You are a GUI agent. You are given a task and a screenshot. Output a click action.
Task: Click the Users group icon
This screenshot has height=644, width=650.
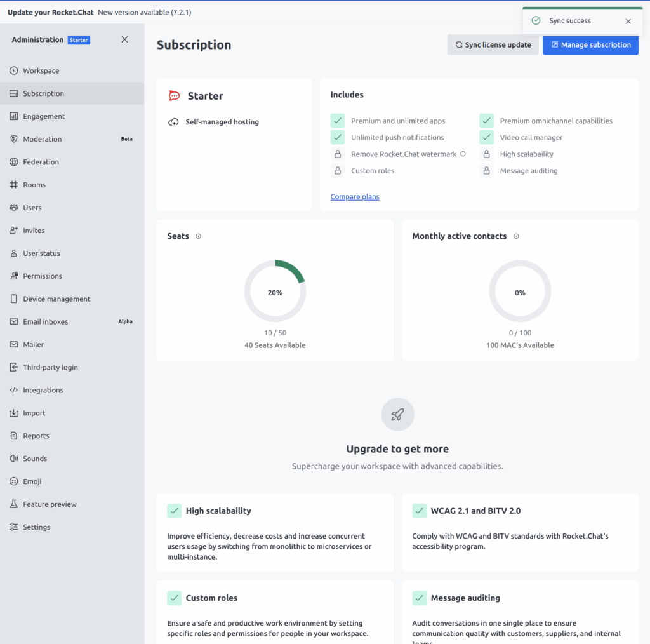click(14, 207)
